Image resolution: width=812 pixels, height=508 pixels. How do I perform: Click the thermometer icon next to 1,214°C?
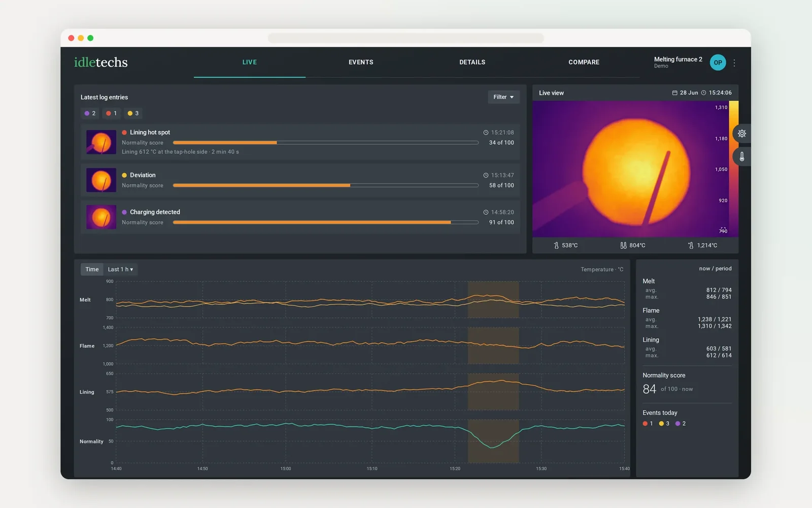tap(691, 245)
